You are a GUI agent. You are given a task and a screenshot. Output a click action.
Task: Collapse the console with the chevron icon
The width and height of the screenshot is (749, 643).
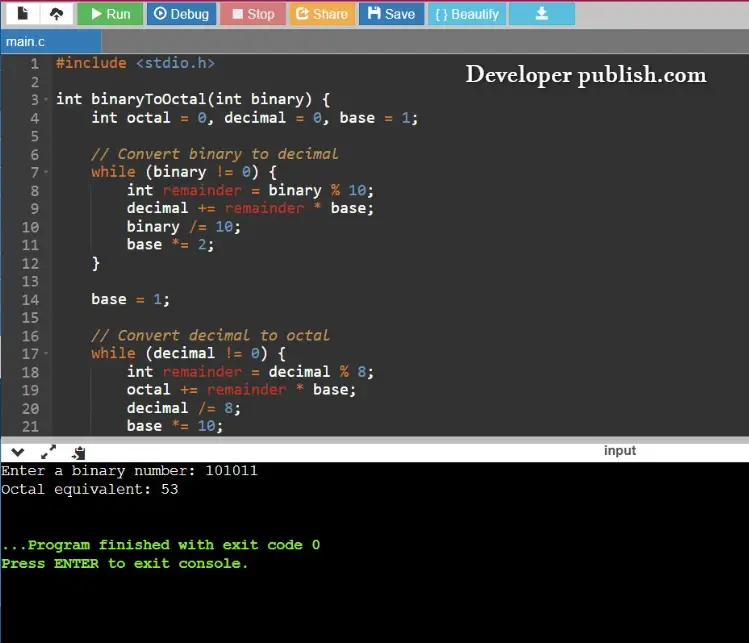point(18,452)
